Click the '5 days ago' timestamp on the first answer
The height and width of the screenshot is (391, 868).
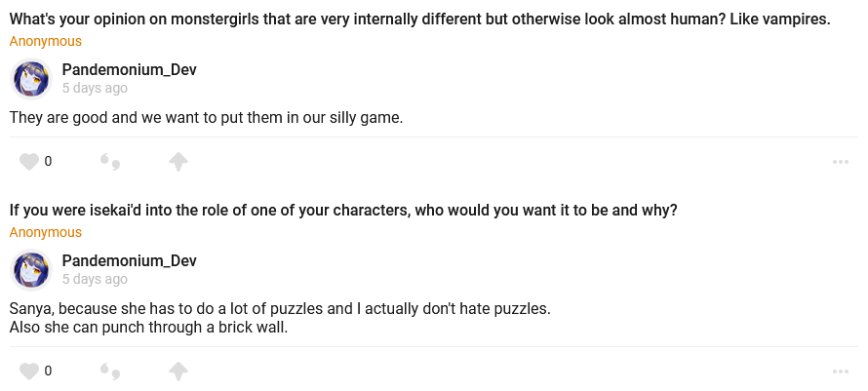click(95, 88)
